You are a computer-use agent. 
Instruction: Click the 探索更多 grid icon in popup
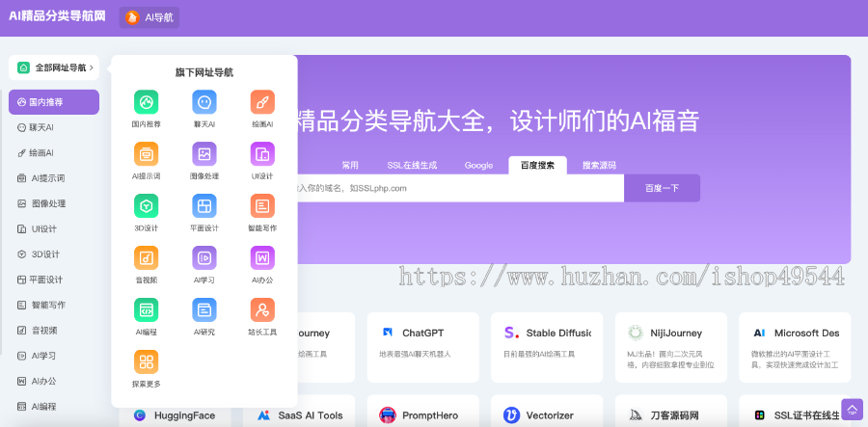[x=147, y=361]
